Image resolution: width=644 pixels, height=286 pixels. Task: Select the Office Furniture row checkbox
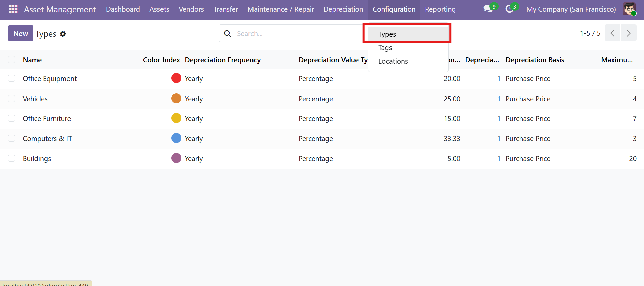tap(12, 118)
